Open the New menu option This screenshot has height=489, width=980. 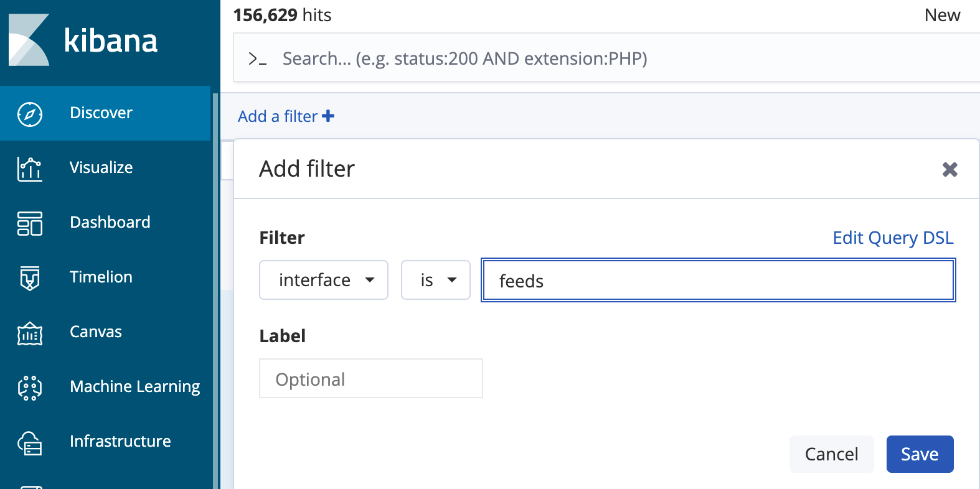[942, 15]
